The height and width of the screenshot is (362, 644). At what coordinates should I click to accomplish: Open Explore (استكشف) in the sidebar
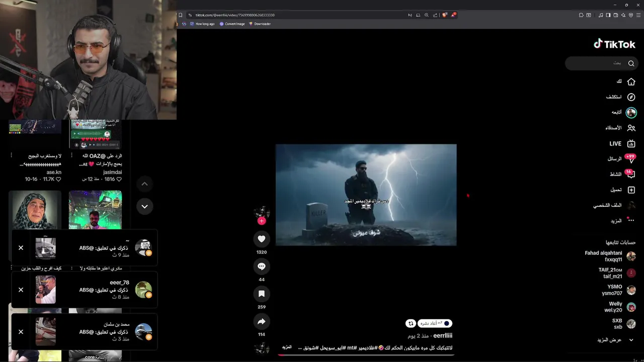click(621, 97)
